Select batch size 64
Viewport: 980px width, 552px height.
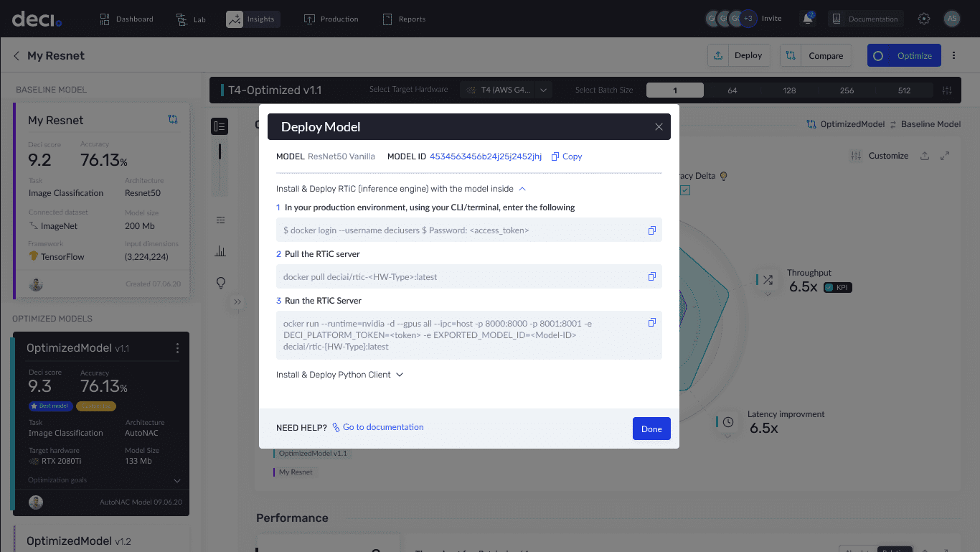[x=732, y=90]
